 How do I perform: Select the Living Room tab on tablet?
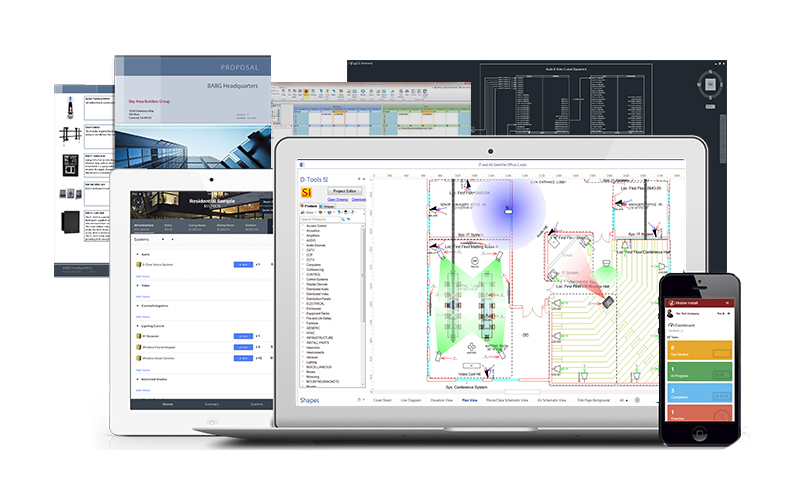click(196, 227)
